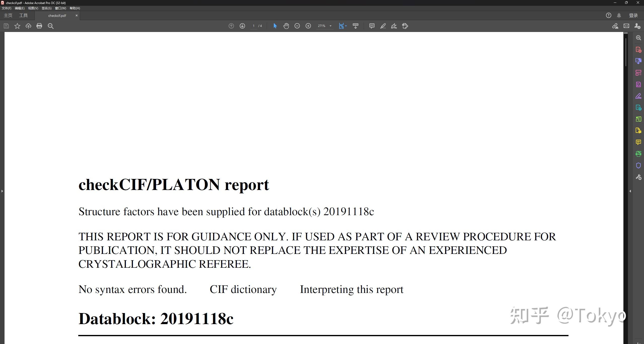Zoom out with minus icon

(x=297, y=26)
